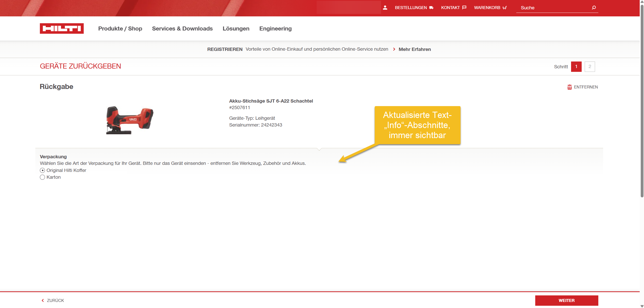Screen dimensions: 644x308
Task: Open the Engineering menu
Action: pos(275,28)
